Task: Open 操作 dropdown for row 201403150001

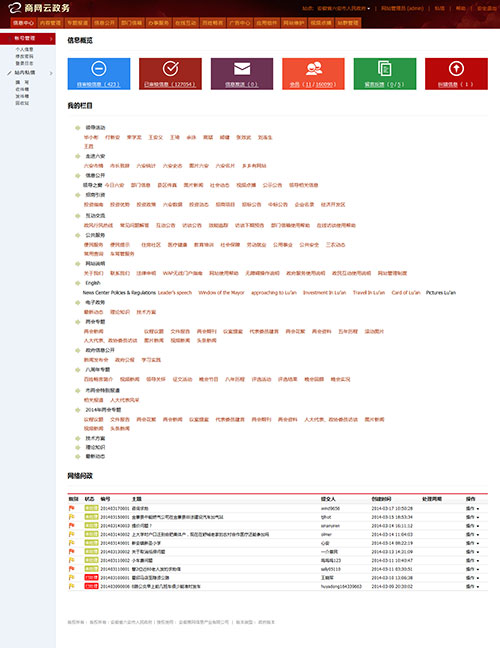Action: pyautogui.click(x=473, y=517)
